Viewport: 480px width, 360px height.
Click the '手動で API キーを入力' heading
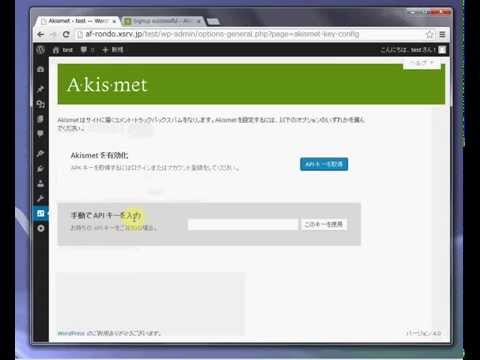106,216
